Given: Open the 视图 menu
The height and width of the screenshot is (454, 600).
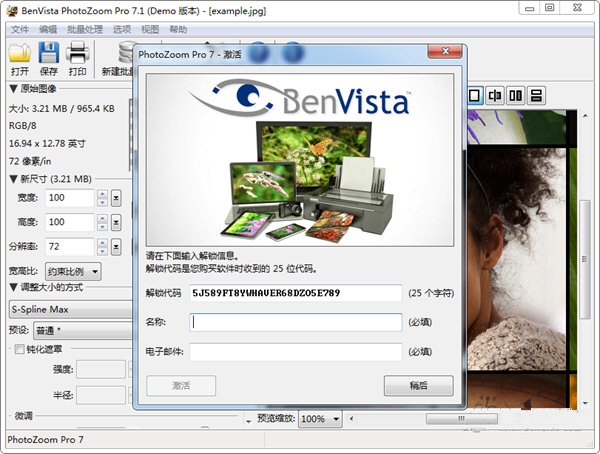Looking at the screenshot, I should pyautogui.click(x=150, y=29).
